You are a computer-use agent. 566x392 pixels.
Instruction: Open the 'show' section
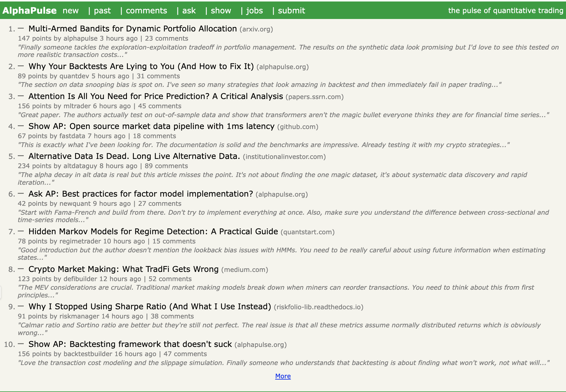coord(221,11)
